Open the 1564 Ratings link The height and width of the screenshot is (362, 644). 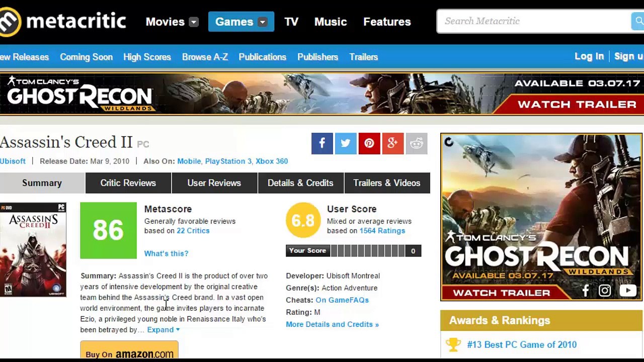point(382,231)
